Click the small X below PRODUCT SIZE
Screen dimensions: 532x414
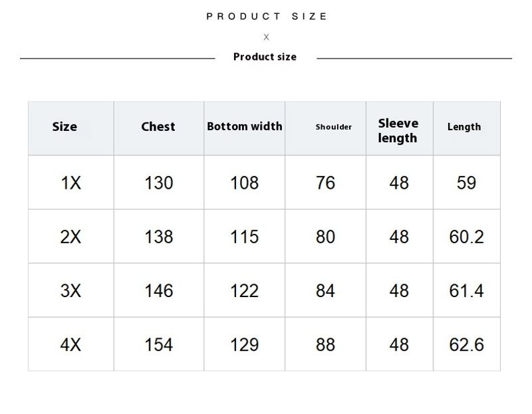click(267, 37)
